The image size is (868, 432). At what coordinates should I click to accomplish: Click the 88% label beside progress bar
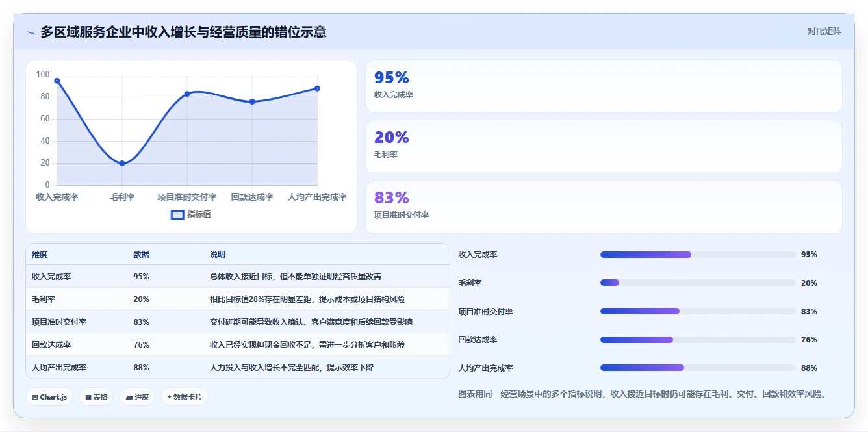point(809,368)
